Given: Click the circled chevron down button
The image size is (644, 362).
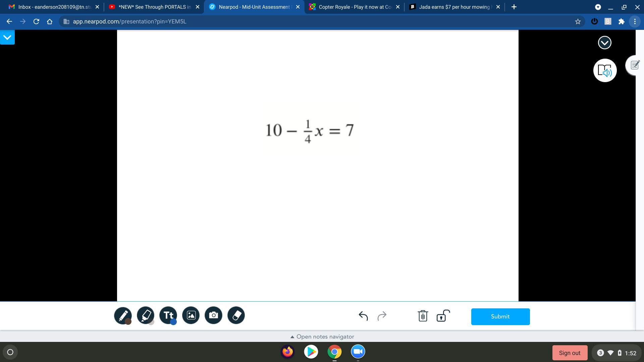Looking at the screenshot, I should coord(604,43).
